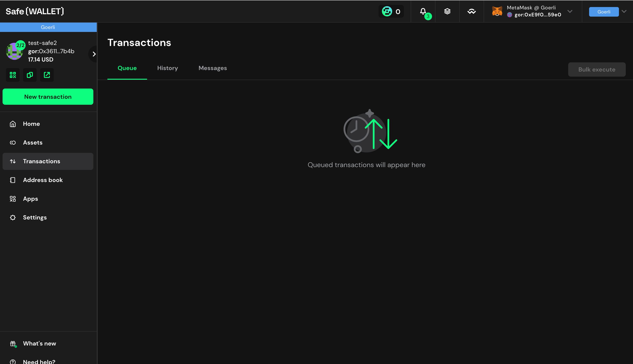
Task: Open the notifications bell
Action: click(423, 11)
